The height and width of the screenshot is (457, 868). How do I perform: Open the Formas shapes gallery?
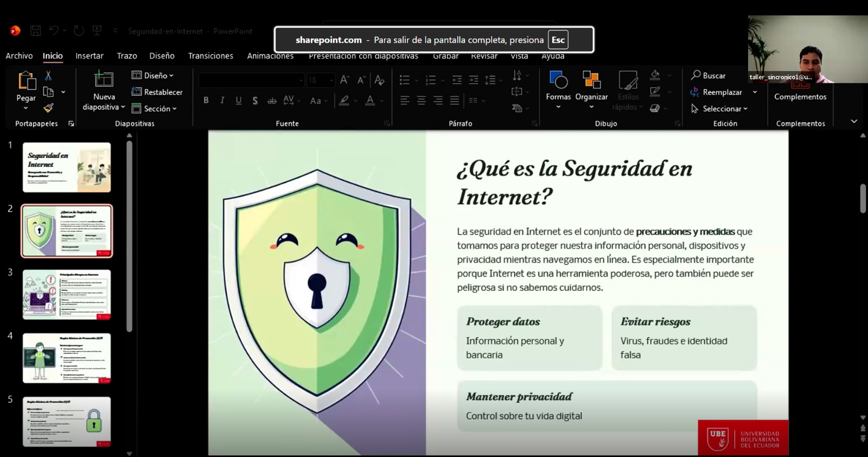point(558,87)
